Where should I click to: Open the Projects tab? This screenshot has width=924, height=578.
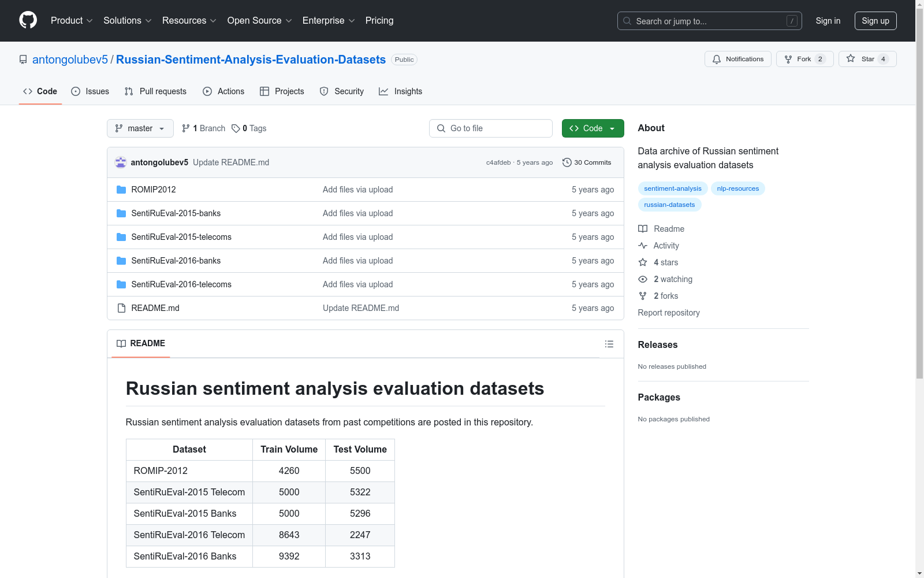pos(282,91)
